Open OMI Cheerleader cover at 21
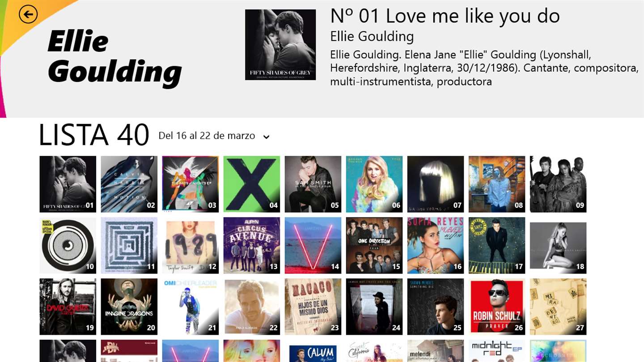Viewport: 644px width, 362px height. tap(190, 307)
